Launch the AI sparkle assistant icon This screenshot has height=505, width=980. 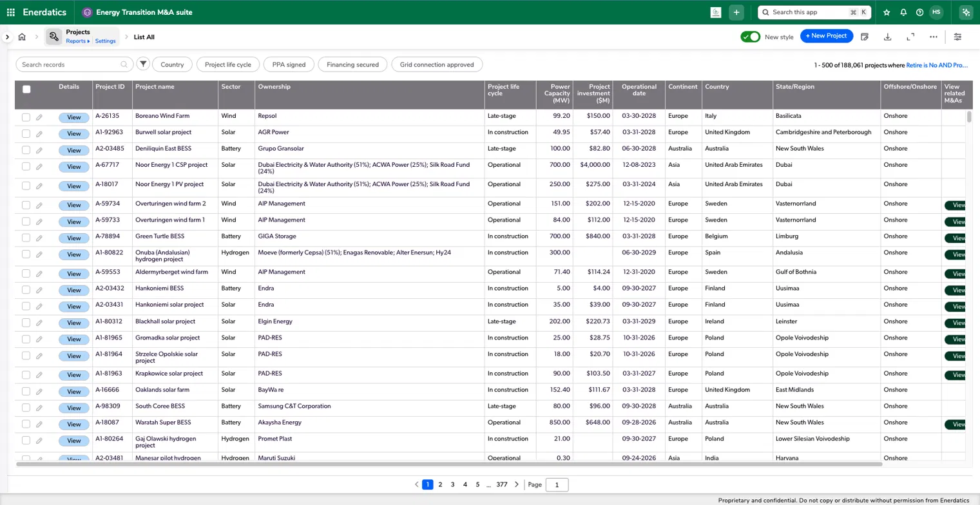pos(965,12)
